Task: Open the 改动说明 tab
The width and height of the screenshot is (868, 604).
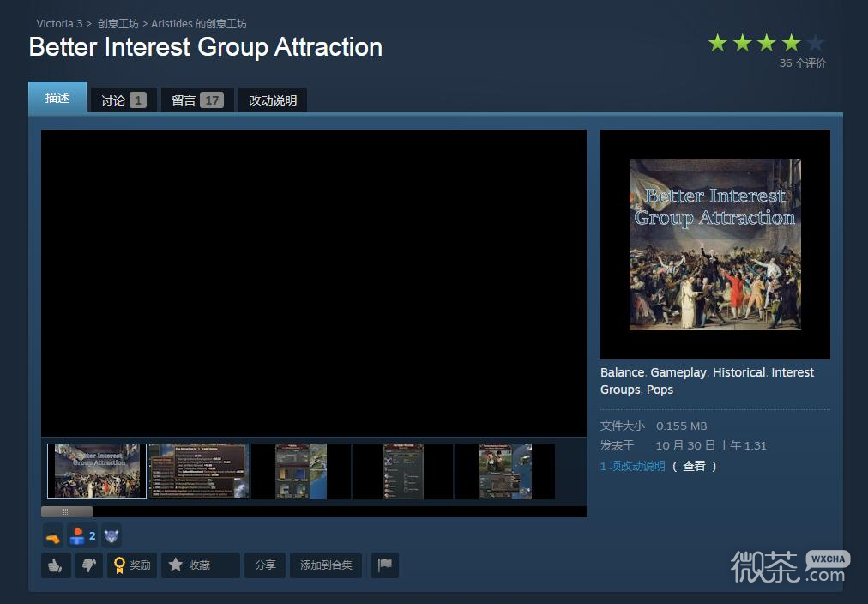Action: click(x=273, y=100)
